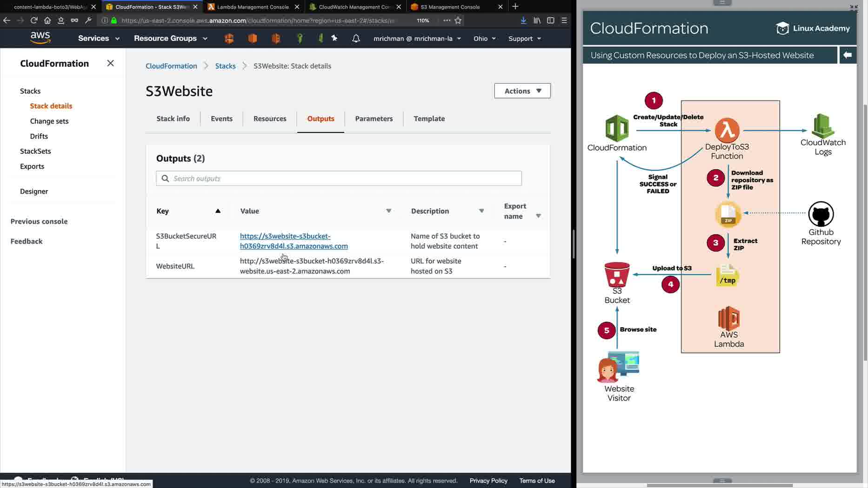This screenshot has width=868, height=488.
Task: Open the AWS notifications bell
Action: pos(356,38)
